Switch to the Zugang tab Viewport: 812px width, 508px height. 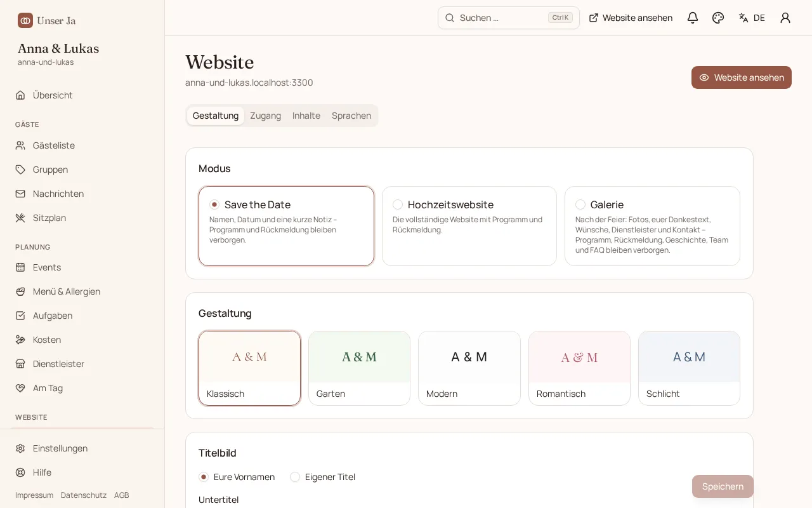click(x=265, y=116)
